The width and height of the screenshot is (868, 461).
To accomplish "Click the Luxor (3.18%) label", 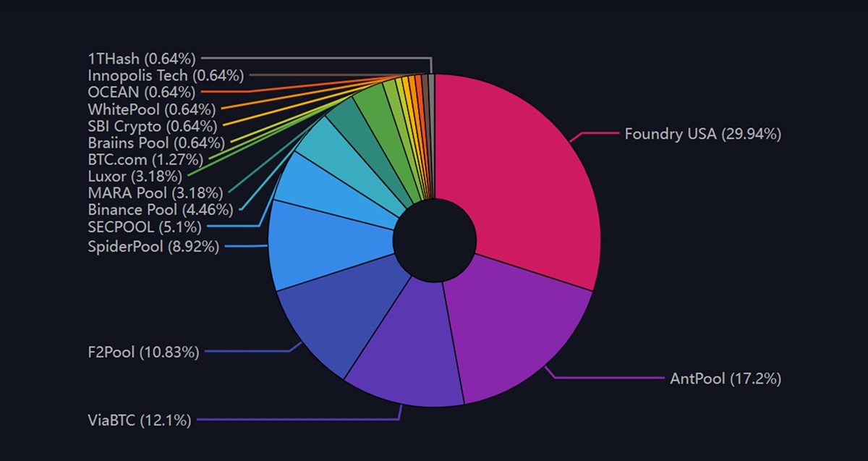I will 135,176.
